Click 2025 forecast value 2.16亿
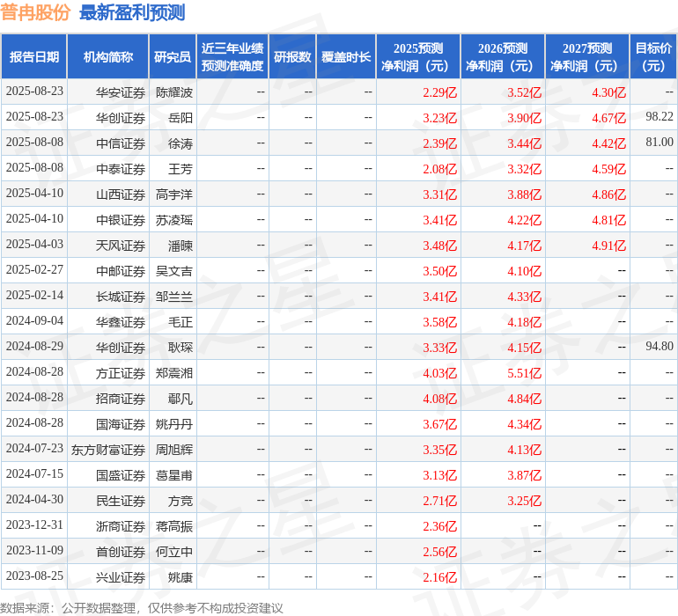 (439, 577)
